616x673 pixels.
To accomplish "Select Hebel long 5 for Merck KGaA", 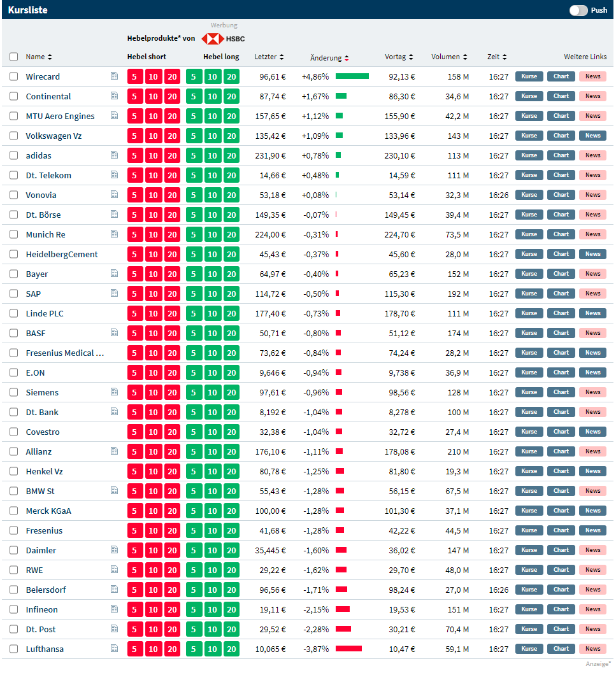I will tap(194, 511).
